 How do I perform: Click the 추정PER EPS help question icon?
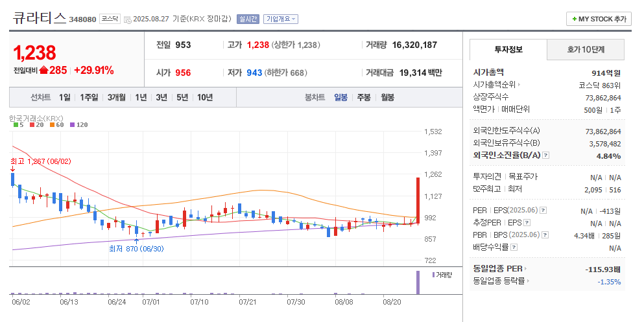click(527, 223)
